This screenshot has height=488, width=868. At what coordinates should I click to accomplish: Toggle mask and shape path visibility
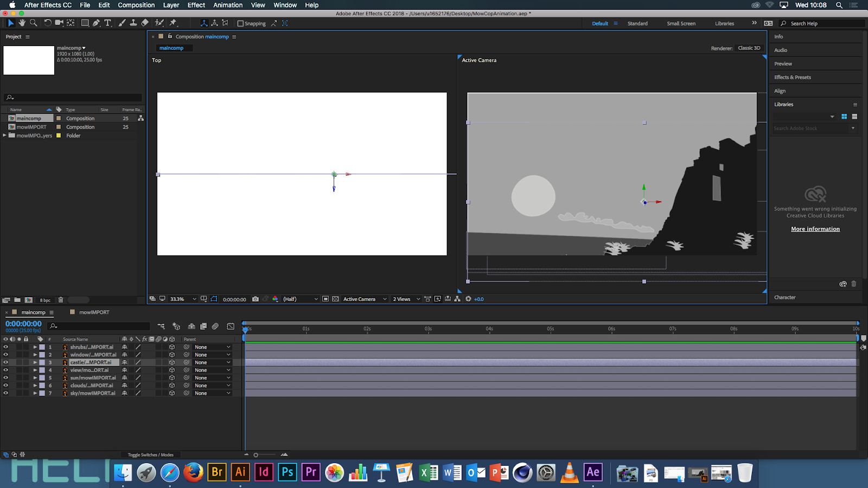coord(214,299)
